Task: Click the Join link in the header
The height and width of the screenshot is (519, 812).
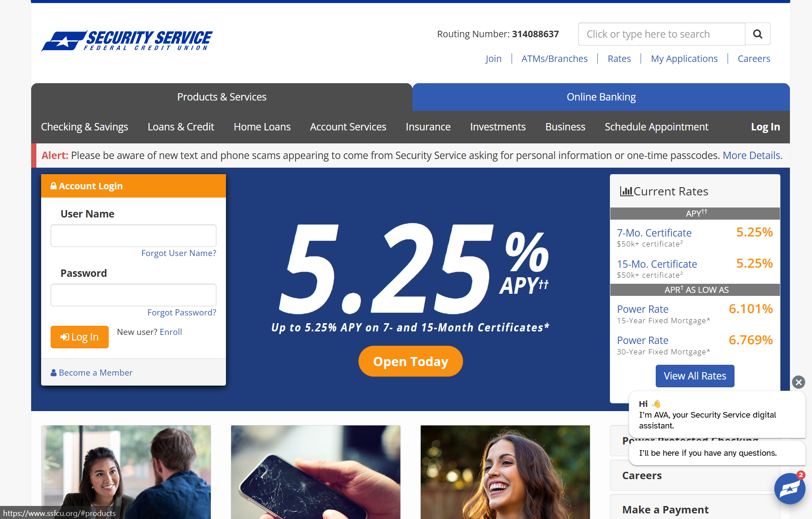Action: [x=493, y=58]
